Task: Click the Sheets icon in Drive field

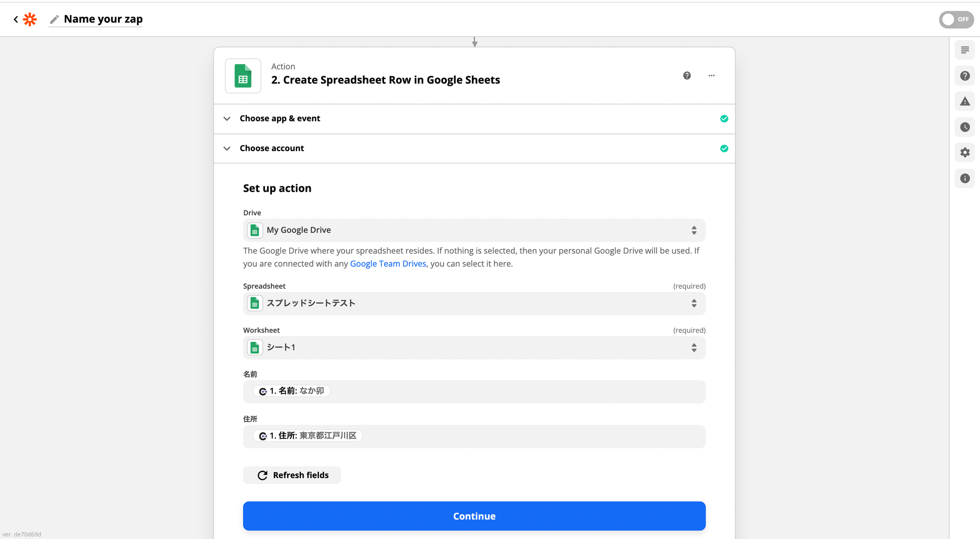Action: [x=255, y=230]
